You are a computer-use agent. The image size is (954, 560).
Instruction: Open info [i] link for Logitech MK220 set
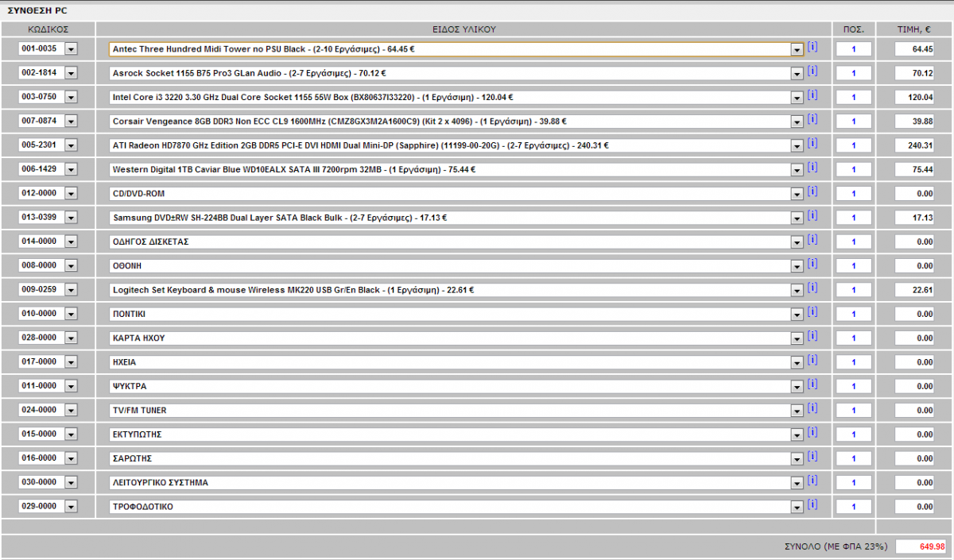[812, 288]
